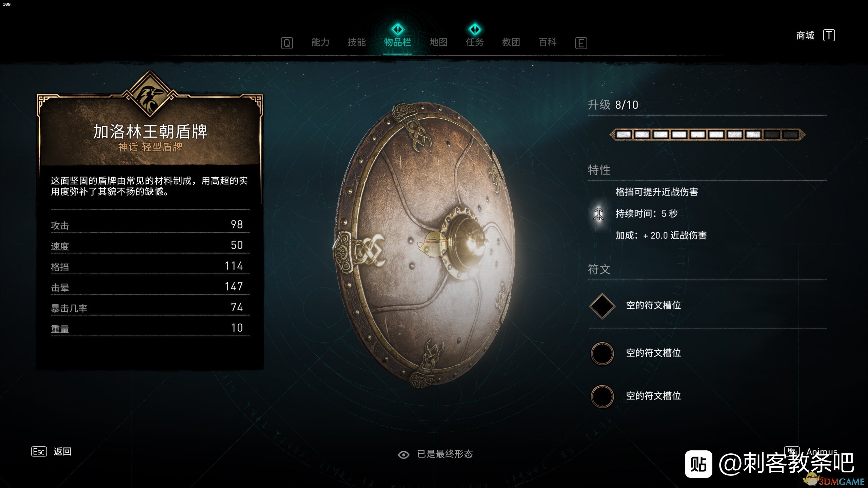The image size is (868, 488).
Task: Select the last round empty rune slot
Action: [602, 396]
